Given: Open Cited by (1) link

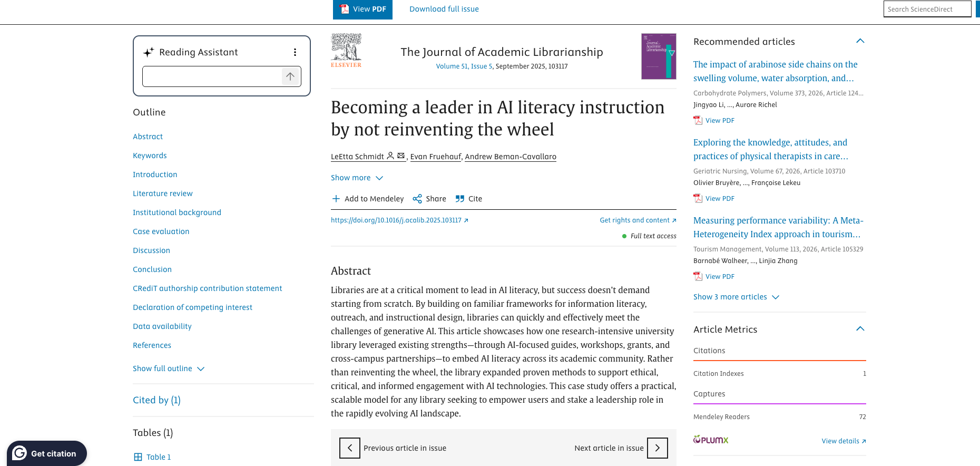Looking at the screenshot, I should pyautogui.click(x=156, y=400).
